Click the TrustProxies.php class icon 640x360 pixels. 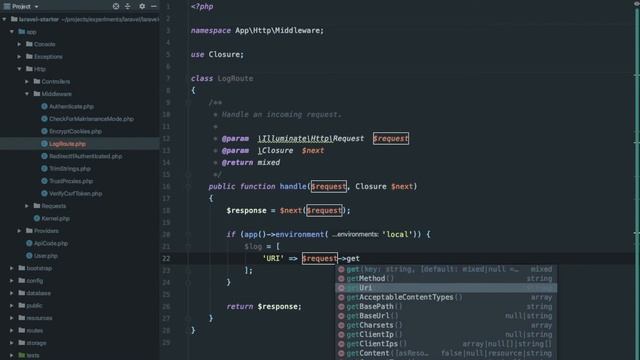tap(44, 181)
